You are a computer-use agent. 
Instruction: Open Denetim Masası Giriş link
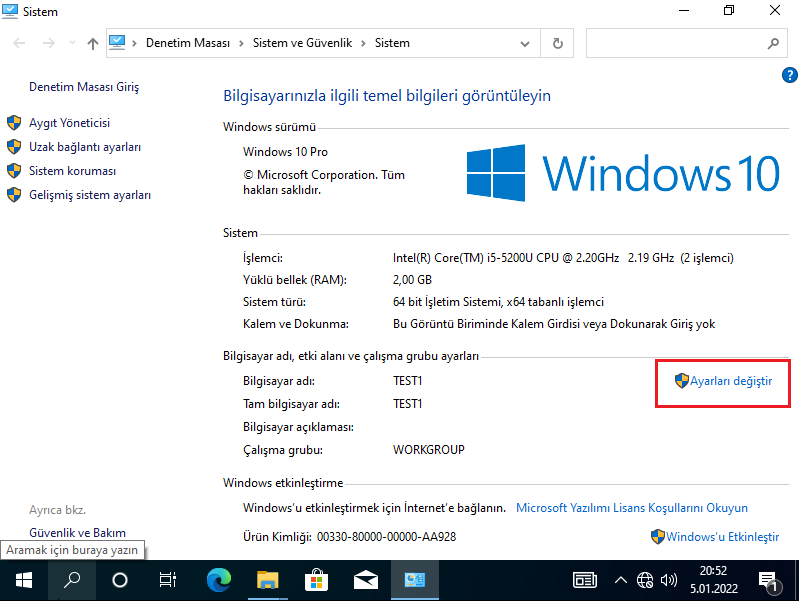pyautogui.click(x=84, y=87)
